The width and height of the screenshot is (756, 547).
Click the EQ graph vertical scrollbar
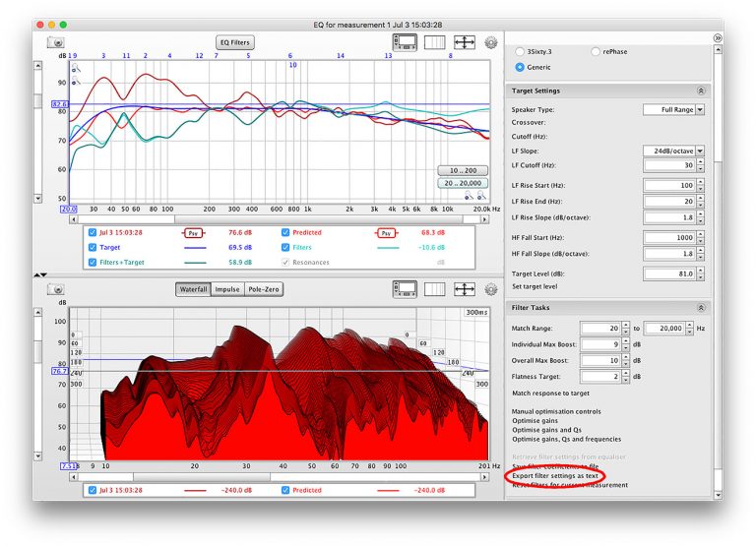tap(37, 132)
